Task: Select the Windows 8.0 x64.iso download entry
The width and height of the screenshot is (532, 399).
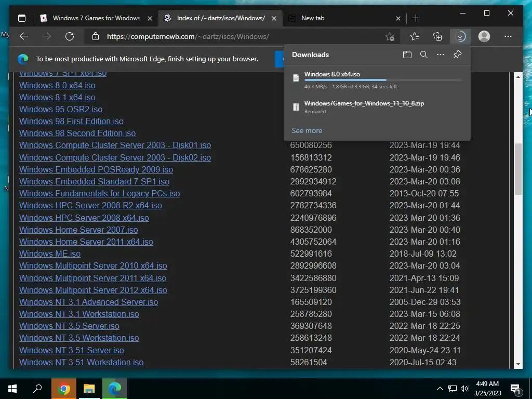Action: point(377,80)
